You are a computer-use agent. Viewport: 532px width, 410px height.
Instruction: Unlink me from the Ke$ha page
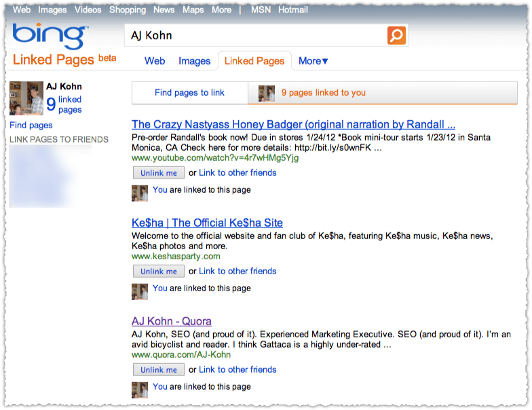[159, 272]
